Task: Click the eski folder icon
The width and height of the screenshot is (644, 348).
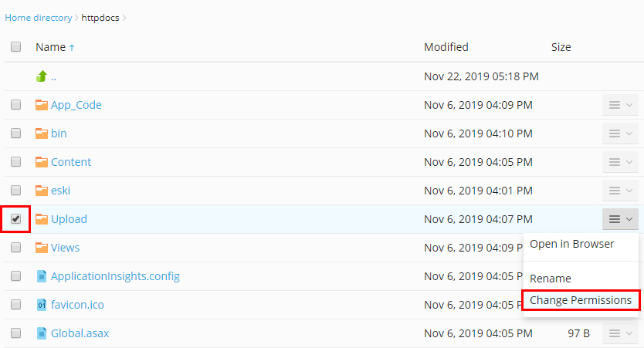Action: coord(42,191)
